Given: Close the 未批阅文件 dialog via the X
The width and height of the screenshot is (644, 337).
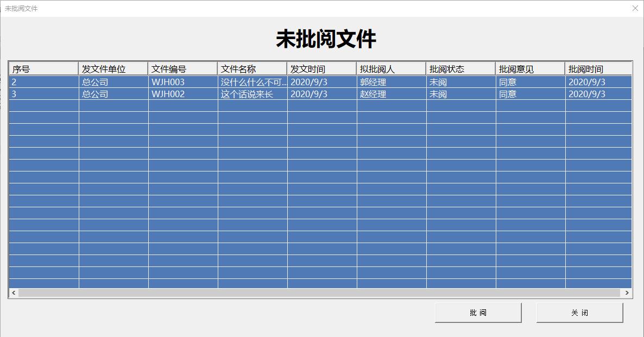Looking at the screenshot, I should 635,8.
